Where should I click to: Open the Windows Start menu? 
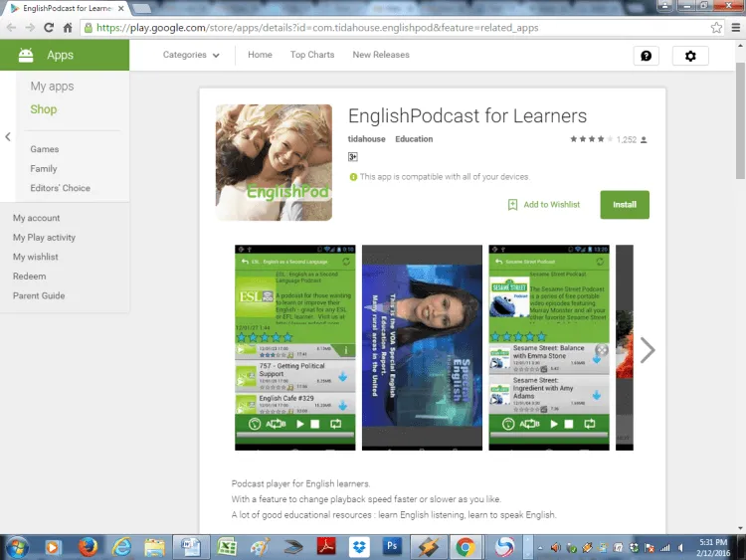pyautogui.click(x=17, y=548)
